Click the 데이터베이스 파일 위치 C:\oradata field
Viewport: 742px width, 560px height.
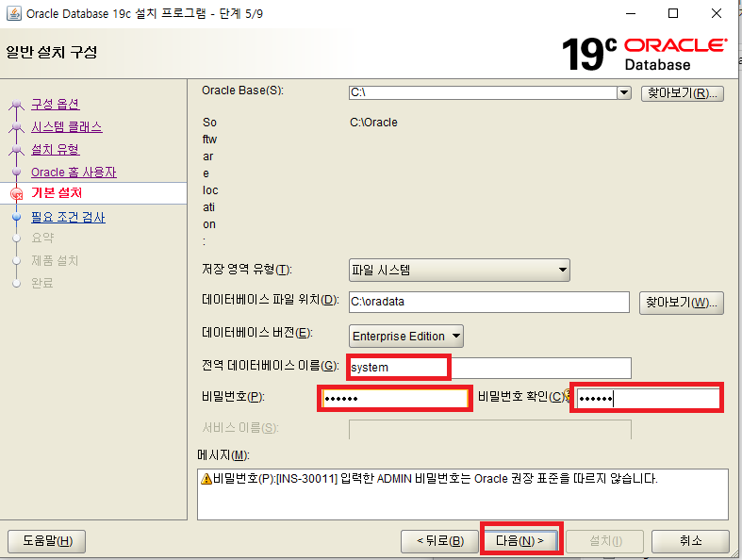tap(489, 302)
